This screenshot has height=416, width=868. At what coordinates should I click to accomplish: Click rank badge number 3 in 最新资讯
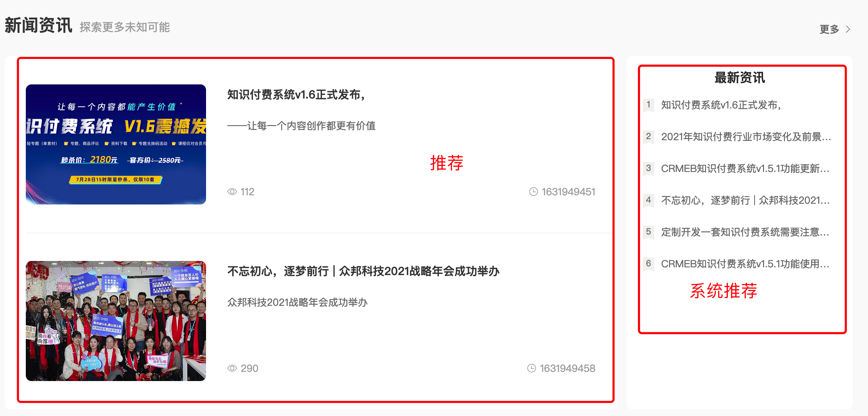coord(649,168)
